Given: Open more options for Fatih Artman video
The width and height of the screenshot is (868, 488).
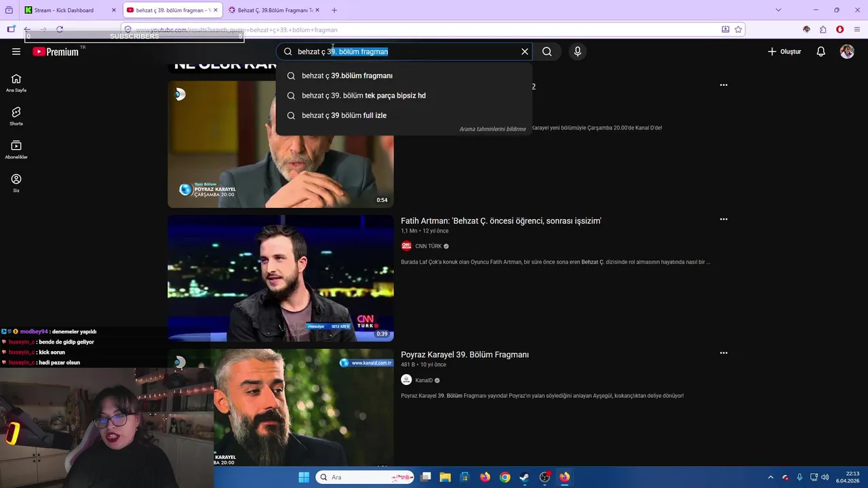Looking at the screenshot, I should click(x=724, y=220).
